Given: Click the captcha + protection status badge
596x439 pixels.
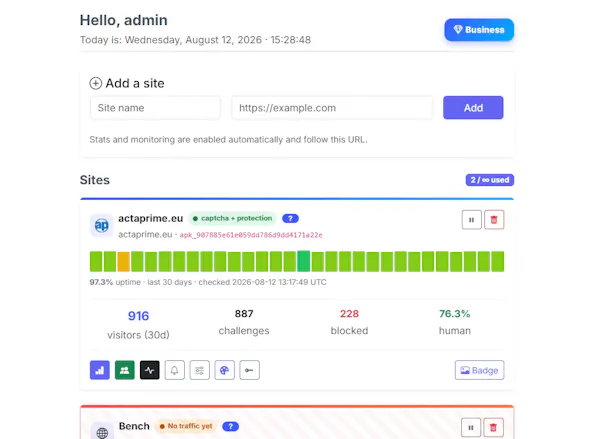Looking at the screenshot, I should tap(232, 218).
